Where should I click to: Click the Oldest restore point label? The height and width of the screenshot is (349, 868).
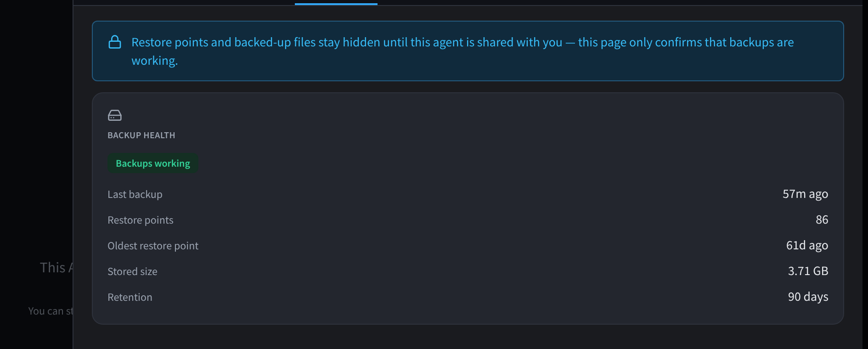153,246
